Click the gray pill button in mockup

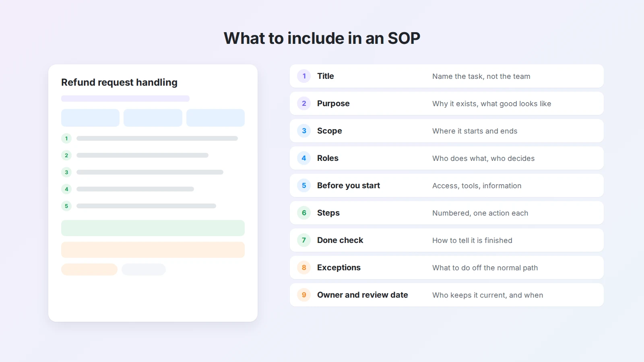pyautogui.click(x=144, y=269)
